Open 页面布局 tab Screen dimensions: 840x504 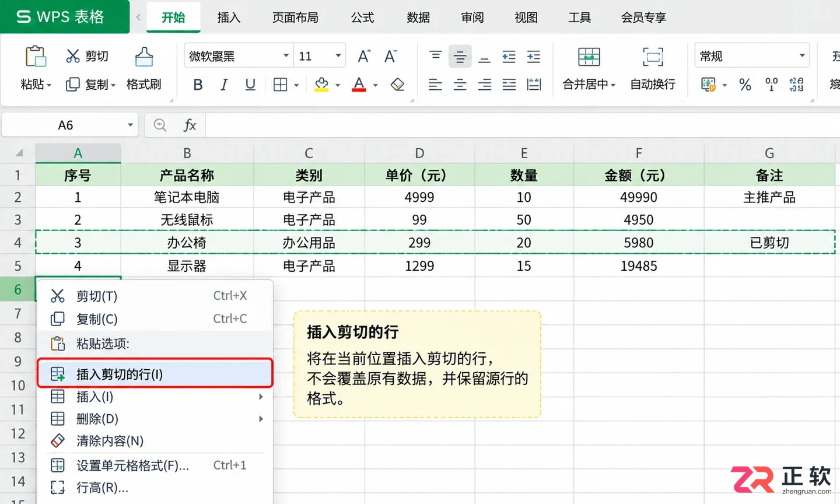pyautogui.click(x=296, y=17)
